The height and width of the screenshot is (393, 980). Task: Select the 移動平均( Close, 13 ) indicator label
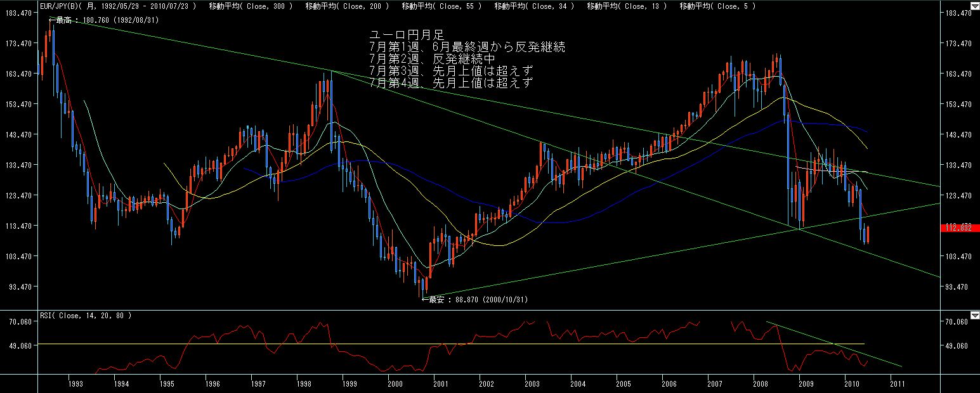pyautogui.click(x=627, y=6)
